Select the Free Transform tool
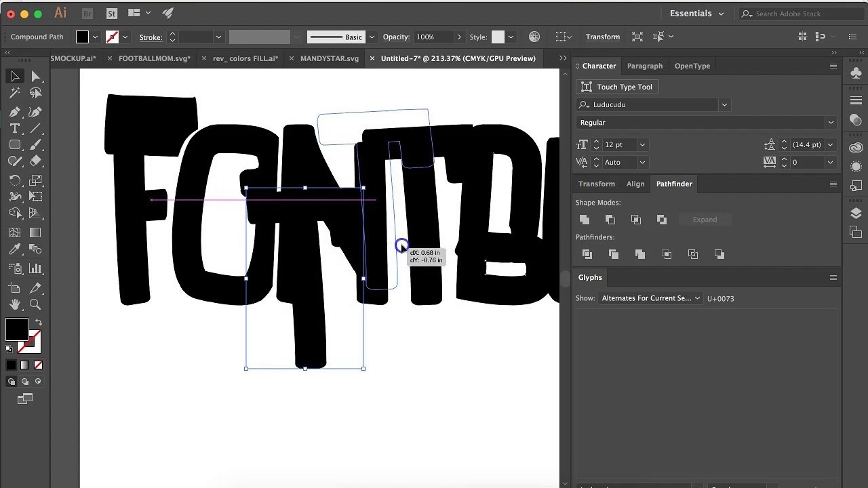The height and width of the screenshot is (488, 868). point(35,197)
